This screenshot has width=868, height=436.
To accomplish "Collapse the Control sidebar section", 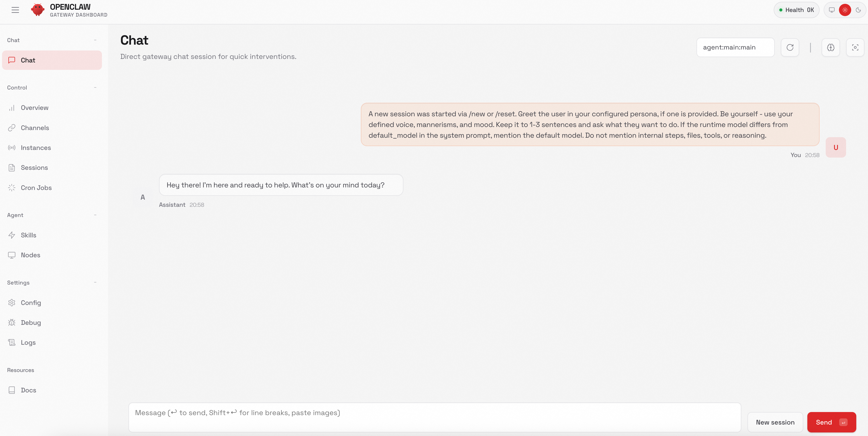I will [x=95, y=87].
